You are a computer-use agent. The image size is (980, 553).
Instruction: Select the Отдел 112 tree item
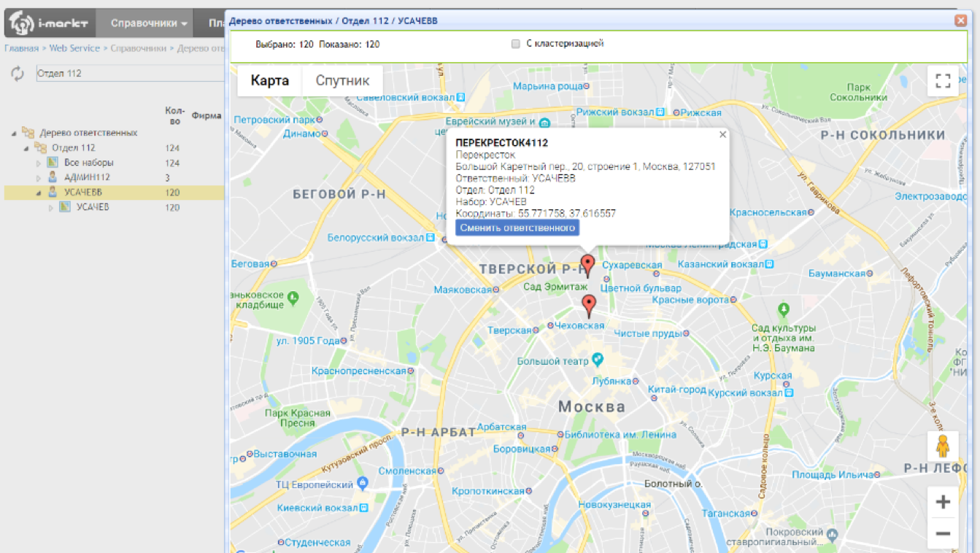(x=74, y=148)
